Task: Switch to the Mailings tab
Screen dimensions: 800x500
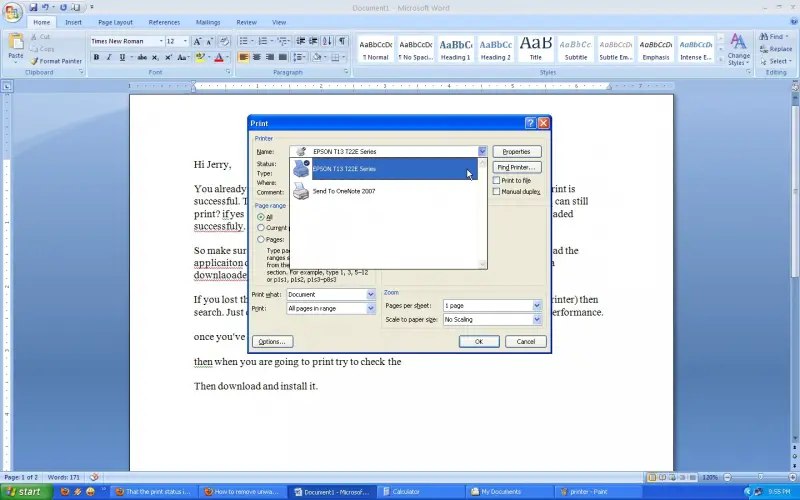Action: pos(208,22)
